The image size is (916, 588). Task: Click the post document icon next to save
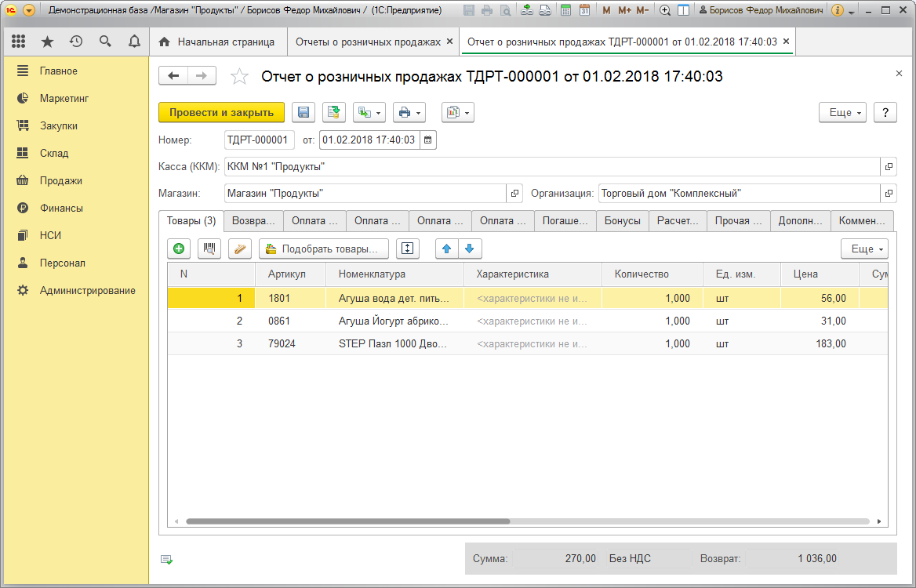[x=333, y=112]
